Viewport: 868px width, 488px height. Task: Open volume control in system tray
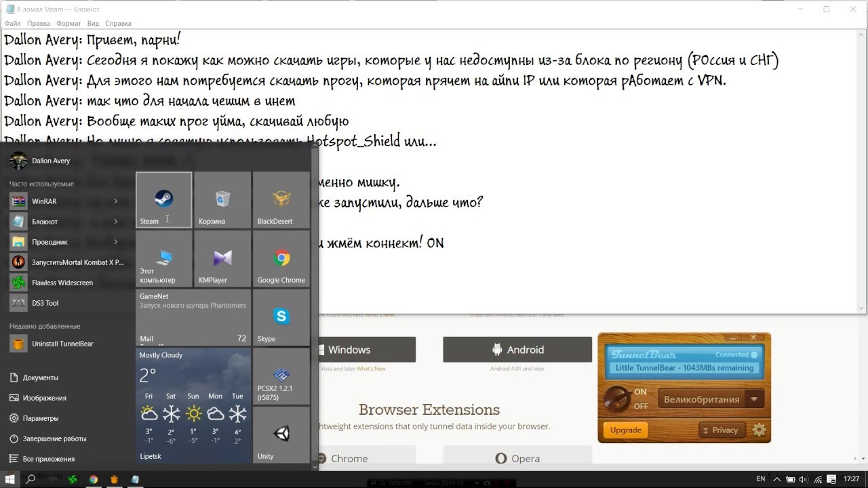(x=804, y=479)
